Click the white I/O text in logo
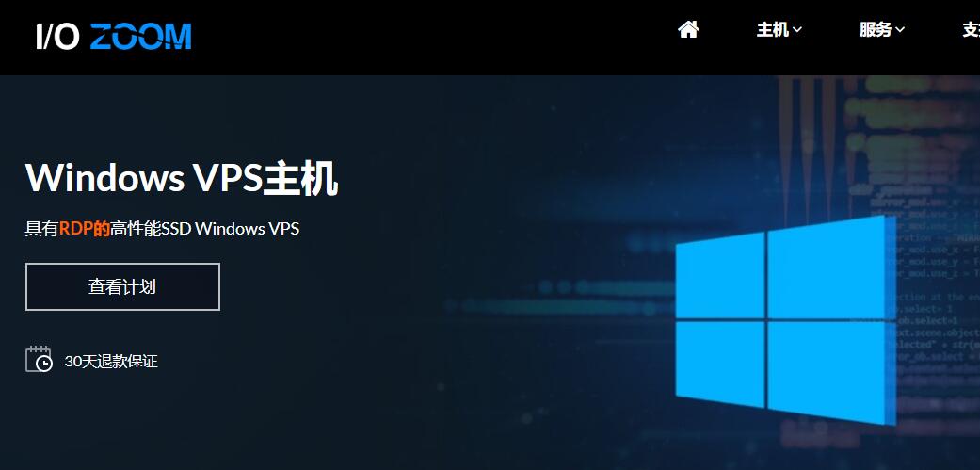 pyautogui.click(x=57, y=37)
